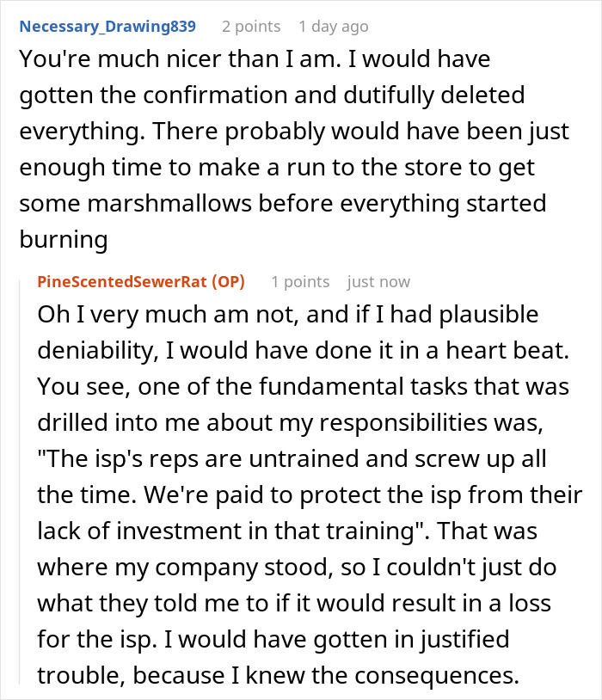Open the "just now" timestamp permalink
602x700 pixels.
point(378,282)
